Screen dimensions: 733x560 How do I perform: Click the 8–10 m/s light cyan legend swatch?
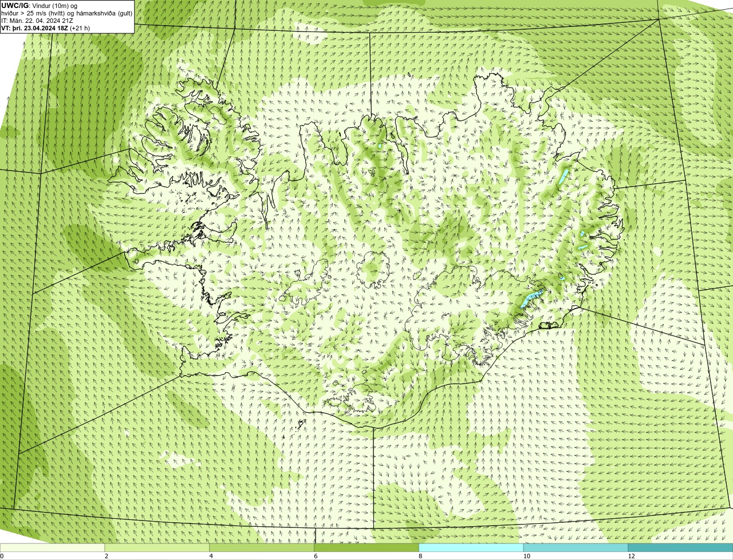(x=471, y=548)
